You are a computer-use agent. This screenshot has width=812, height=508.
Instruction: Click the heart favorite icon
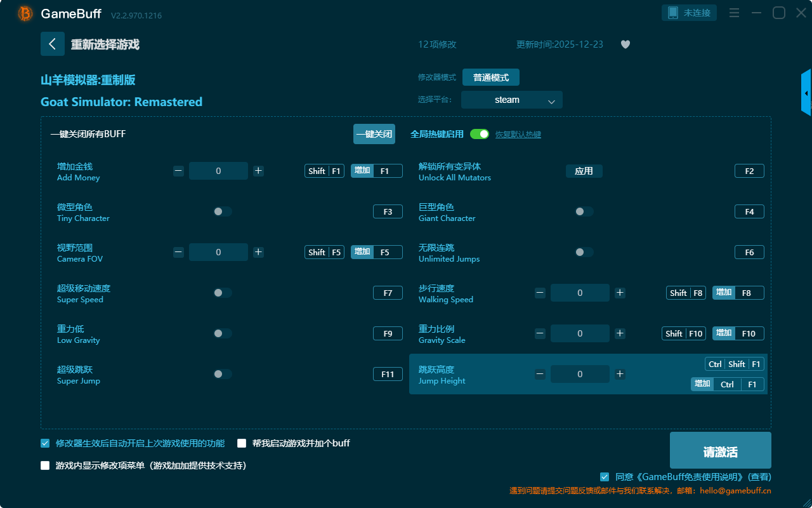click(625, 44)
